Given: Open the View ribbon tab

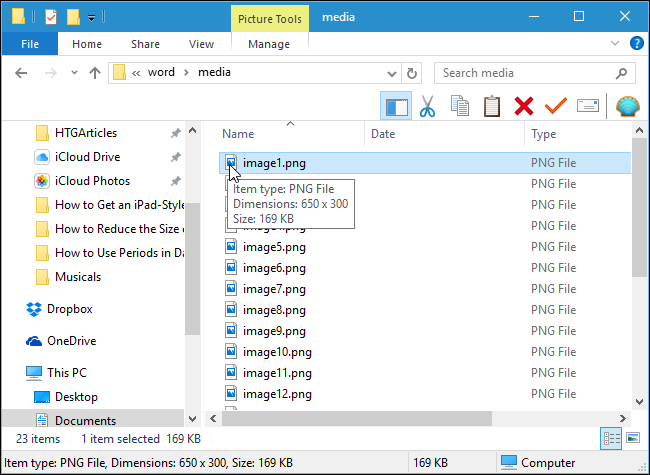Looking at the screenshot, I should (201, 44).
